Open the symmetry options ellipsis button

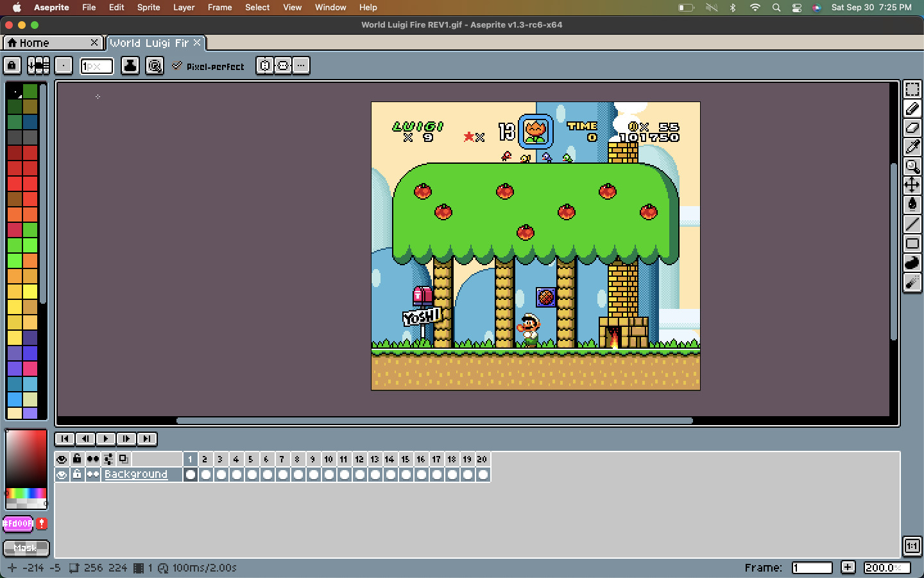(x=301, y=66)
